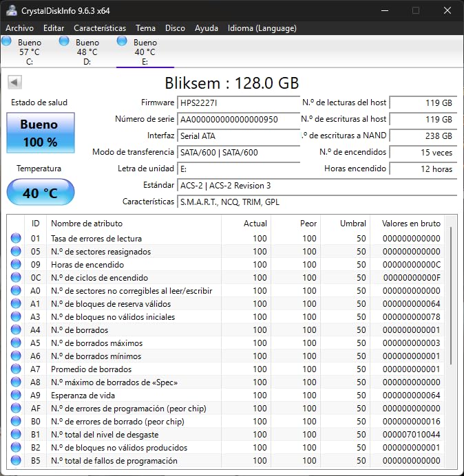The width and height of the screenshot is (464, 476).
Task: Select drive C: tab at 57 °C
Action: [x=29, y=52]
